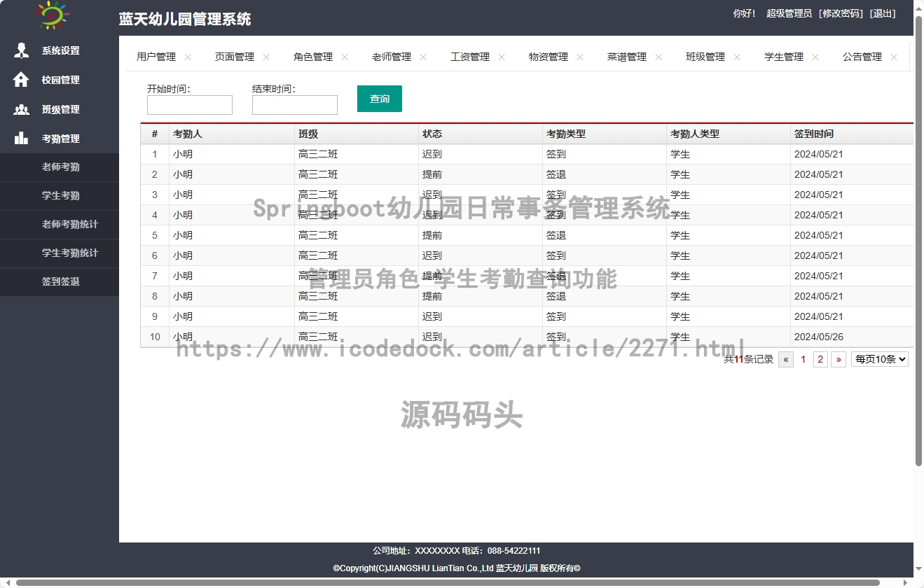Click the vertical page scrollbar
Viewport: 924px width, 588px height.
click(919, 241)
